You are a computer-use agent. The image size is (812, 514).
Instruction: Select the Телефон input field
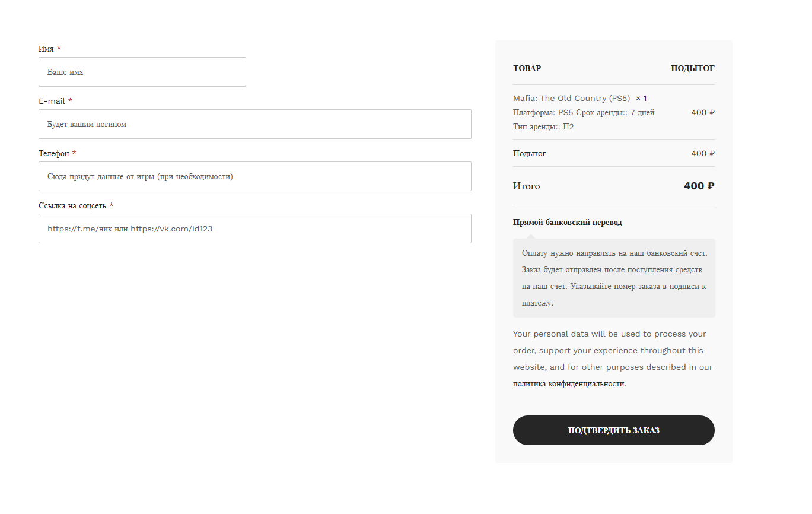255,176
